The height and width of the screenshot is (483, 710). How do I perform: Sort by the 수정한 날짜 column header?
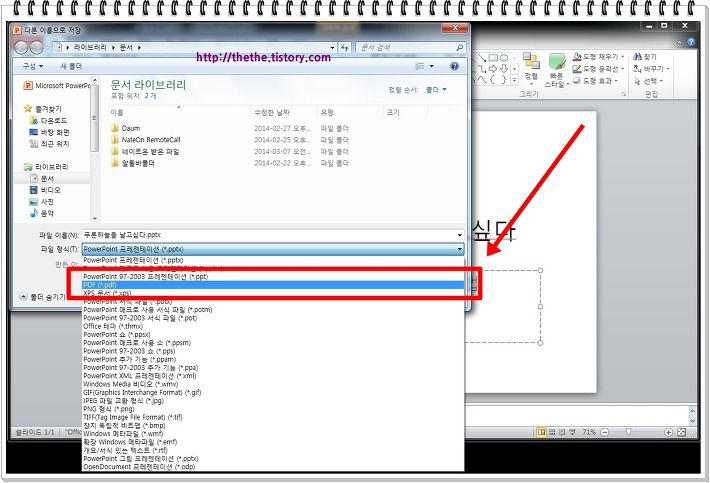pos(272,112)
